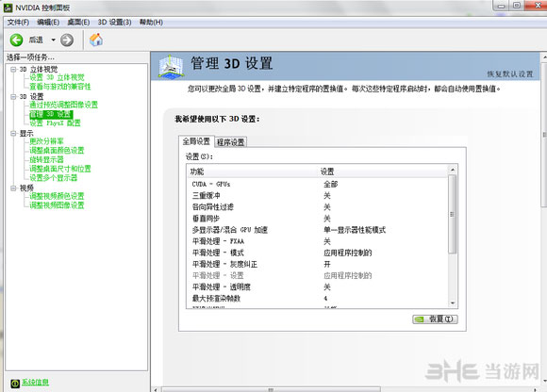Click the settings list scrollbar thumb
The image size is (547, 392).
[453, 214]
